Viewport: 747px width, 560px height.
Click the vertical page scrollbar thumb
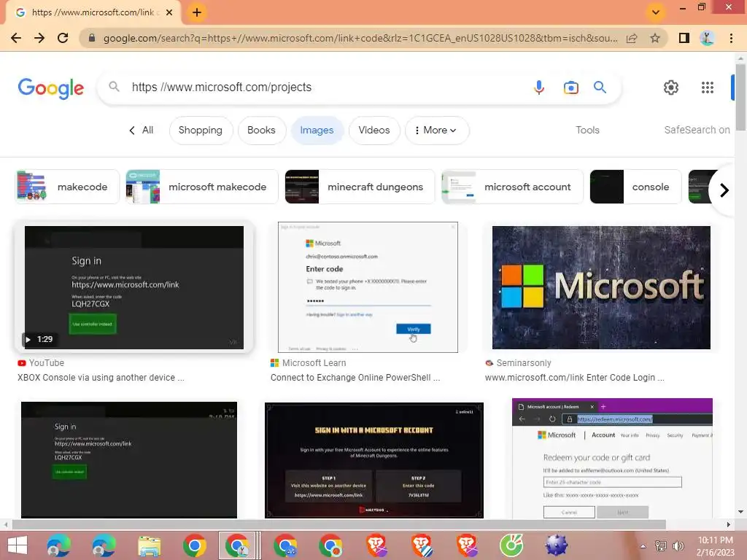740,97
